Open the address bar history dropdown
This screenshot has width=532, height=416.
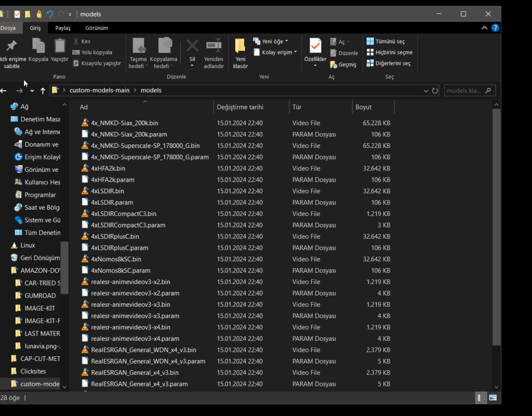tap(426, 90)
